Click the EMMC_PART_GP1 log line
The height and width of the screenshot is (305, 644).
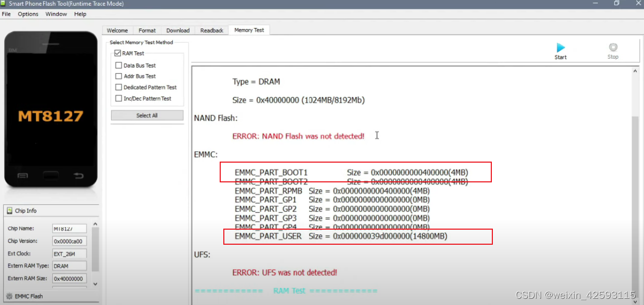click(332, 200)
